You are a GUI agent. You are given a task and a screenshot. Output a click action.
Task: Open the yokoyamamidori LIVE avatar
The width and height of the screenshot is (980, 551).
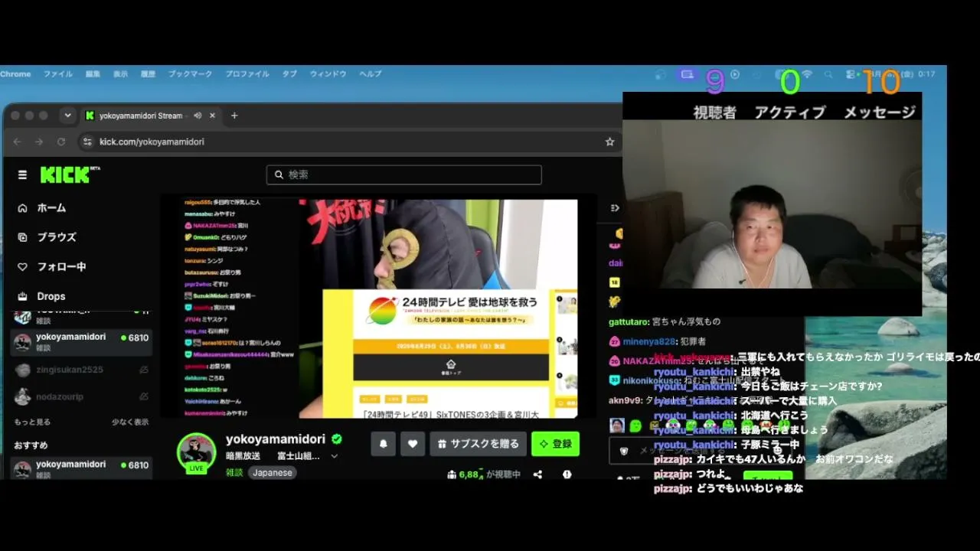tap(197, 452)
